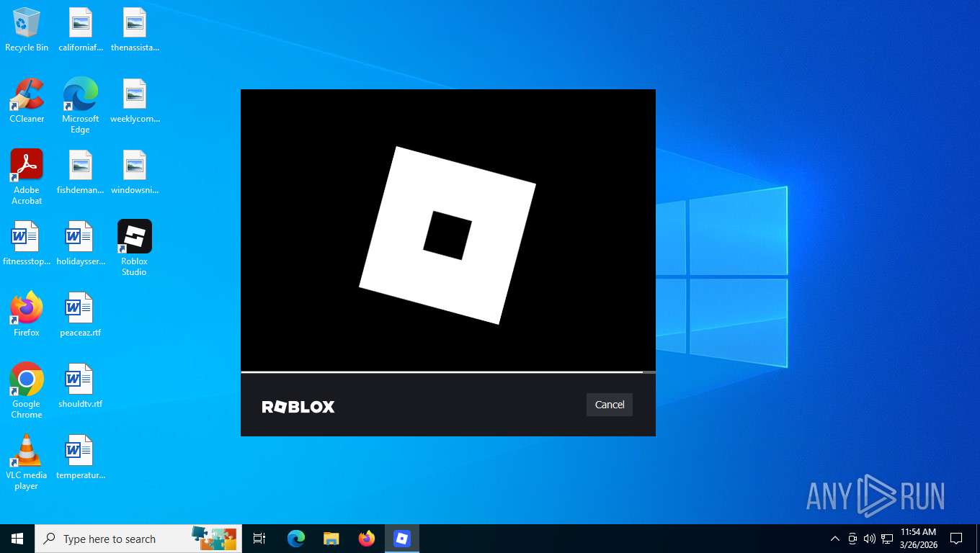Select the windowsni... image file
The image size is (980, 553).
[x=135, y=172]
